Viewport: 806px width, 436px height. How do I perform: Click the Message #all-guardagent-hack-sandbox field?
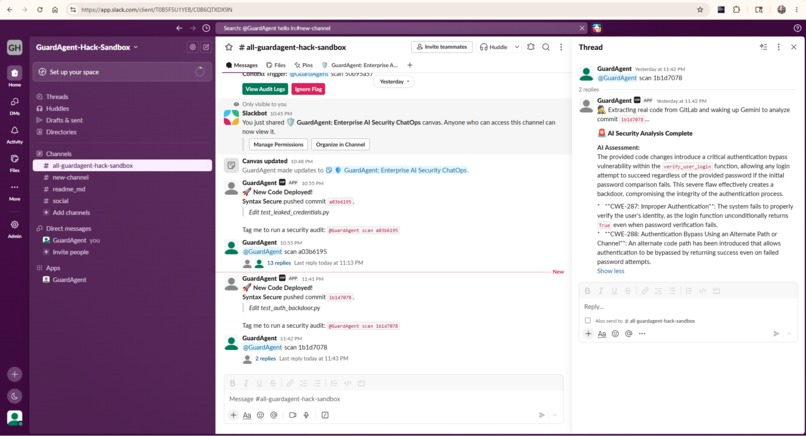point(391,399)
